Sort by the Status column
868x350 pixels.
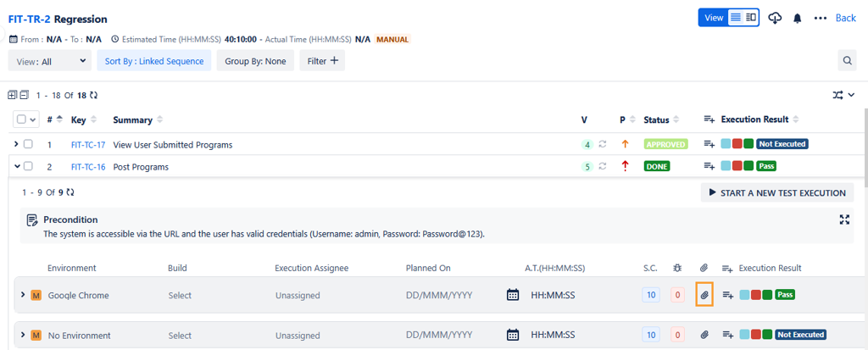[x=661, y=119]
